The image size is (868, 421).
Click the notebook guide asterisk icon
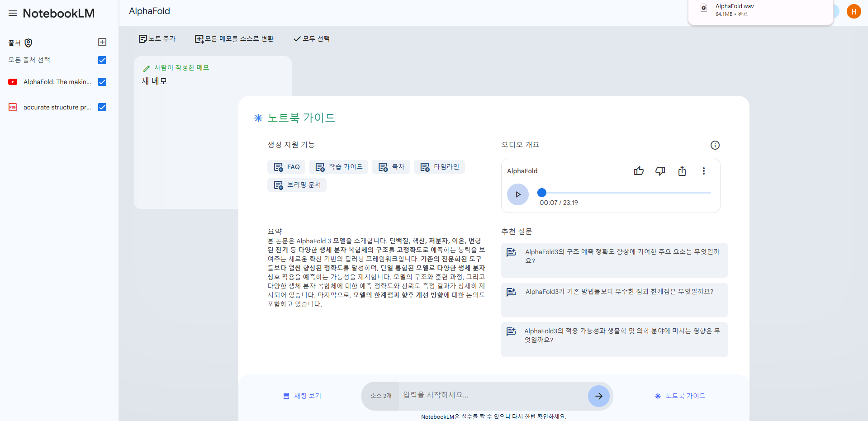[258, 118]
